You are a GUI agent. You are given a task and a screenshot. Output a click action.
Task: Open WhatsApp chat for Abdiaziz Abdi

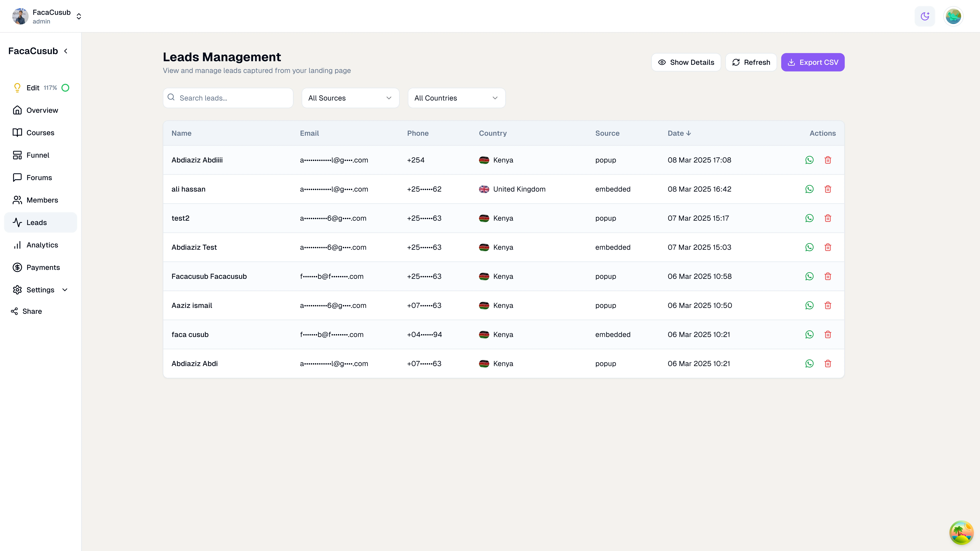(x=809, y=364)
